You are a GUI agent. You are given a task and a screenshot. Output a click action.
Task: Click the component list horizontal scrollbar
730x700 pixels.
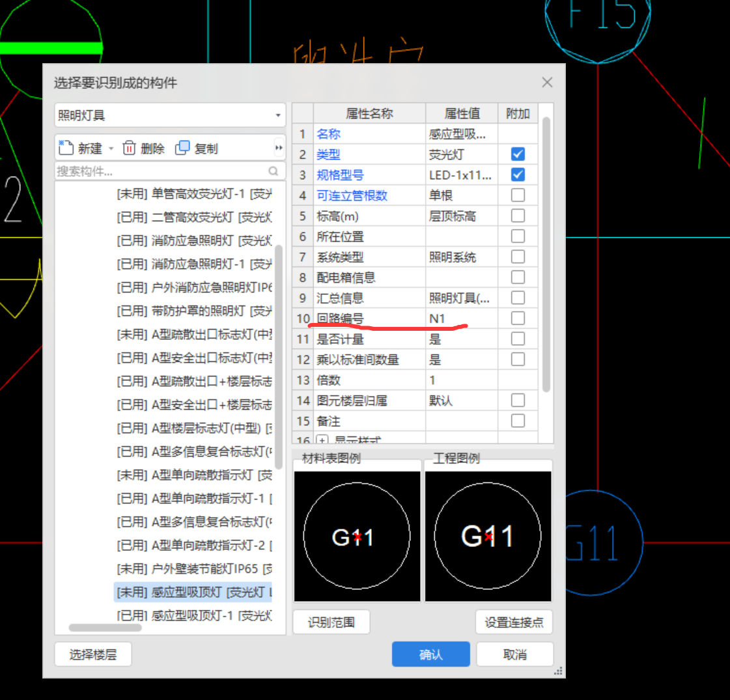tap(105, 627)
